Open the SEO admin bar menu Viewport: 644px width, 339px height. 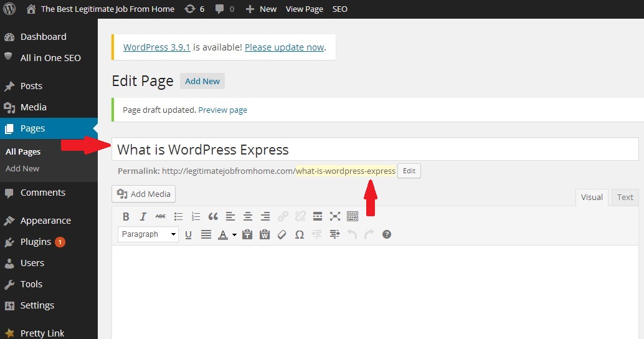pos(339,9)
